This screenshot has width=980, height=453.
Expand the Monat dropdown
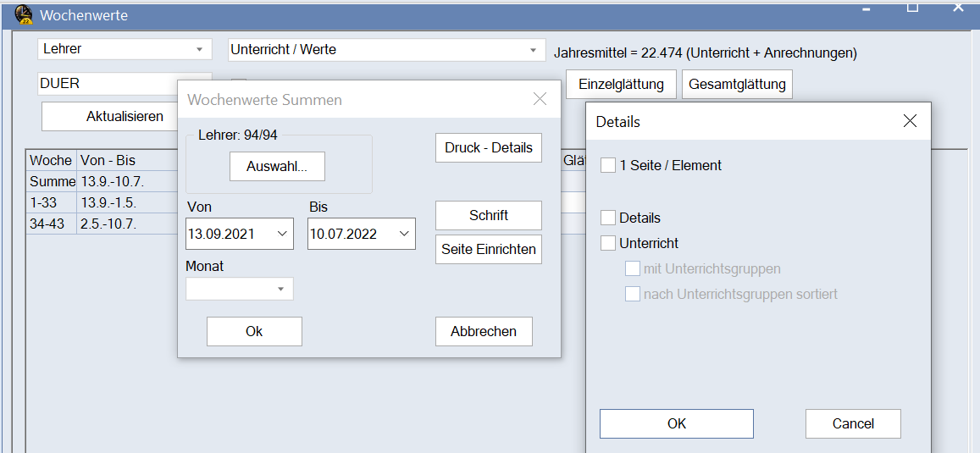coord(280,290)
